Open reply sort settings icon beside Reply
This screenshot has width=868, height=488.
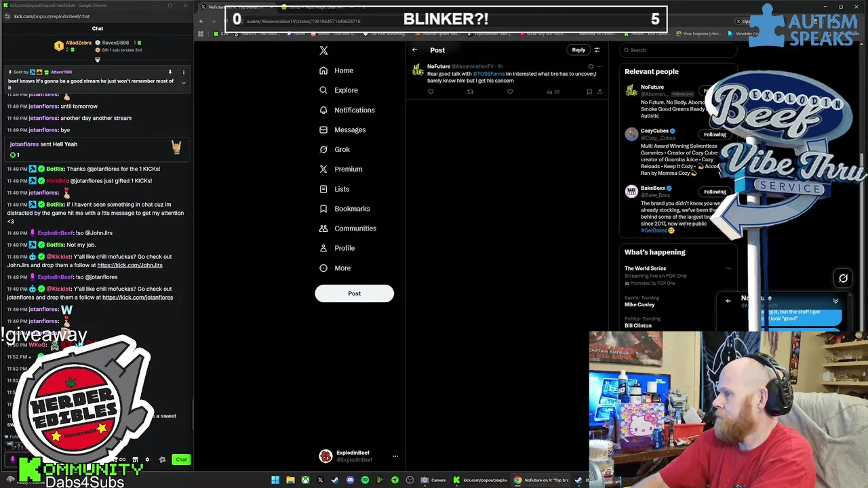(x=597, y=50)
